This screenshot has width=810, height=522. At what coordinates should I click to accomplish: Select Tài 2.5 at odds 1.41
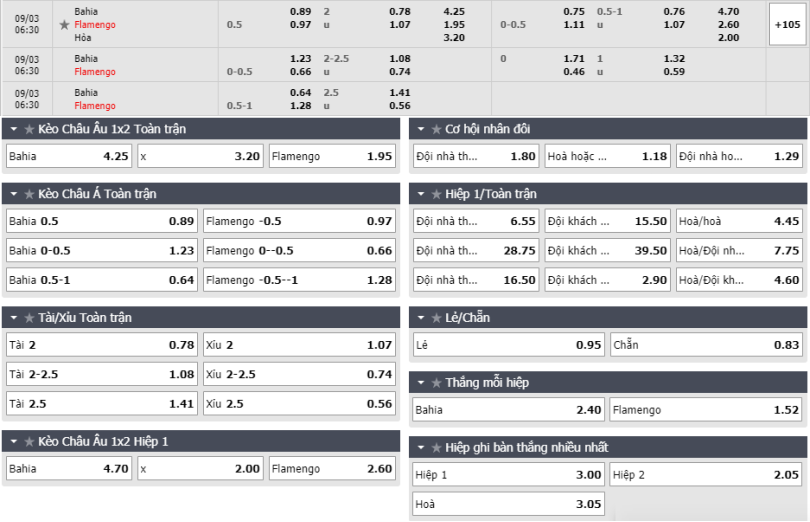point(102,404)
